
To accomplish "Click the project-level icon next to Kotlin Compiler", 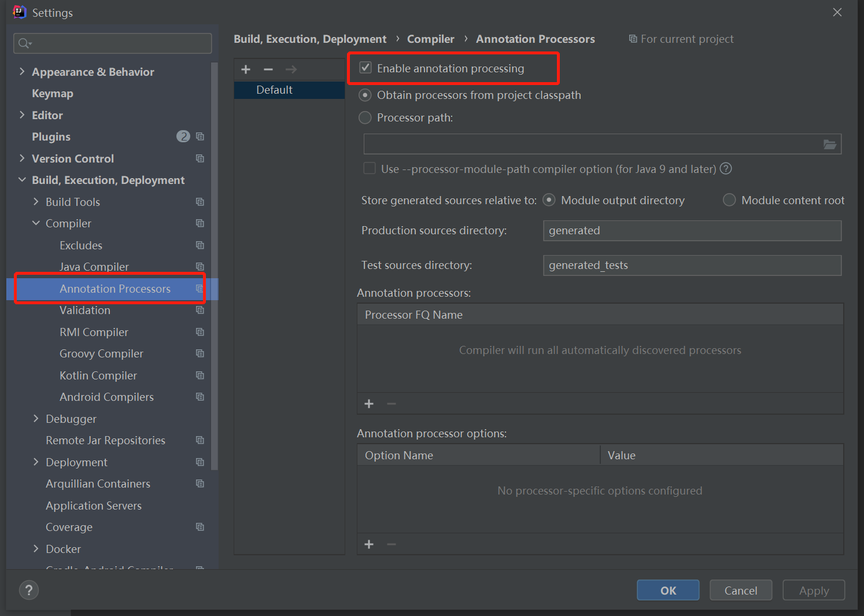I will (x=200, y=375).
